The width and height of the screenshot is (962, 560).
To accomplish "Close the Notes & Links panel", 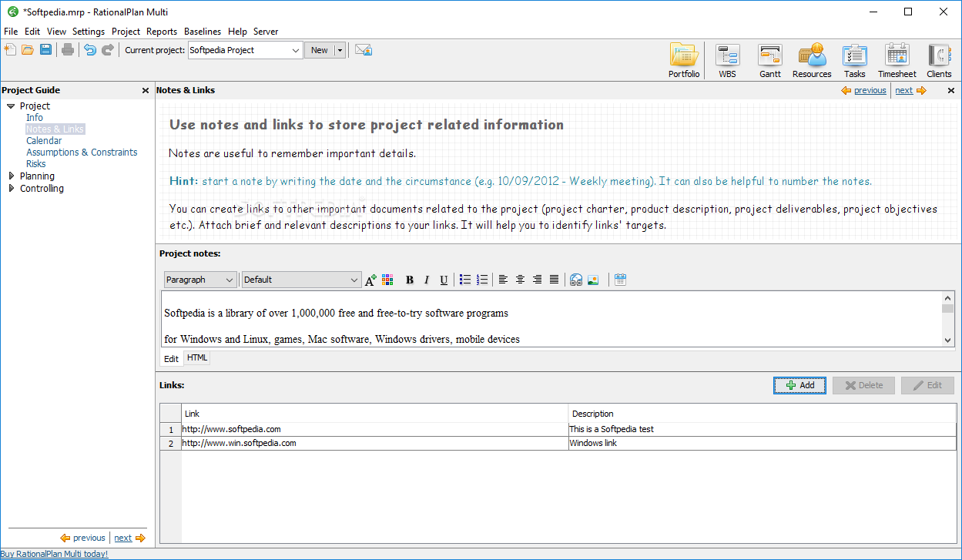I will coord(950,90).
